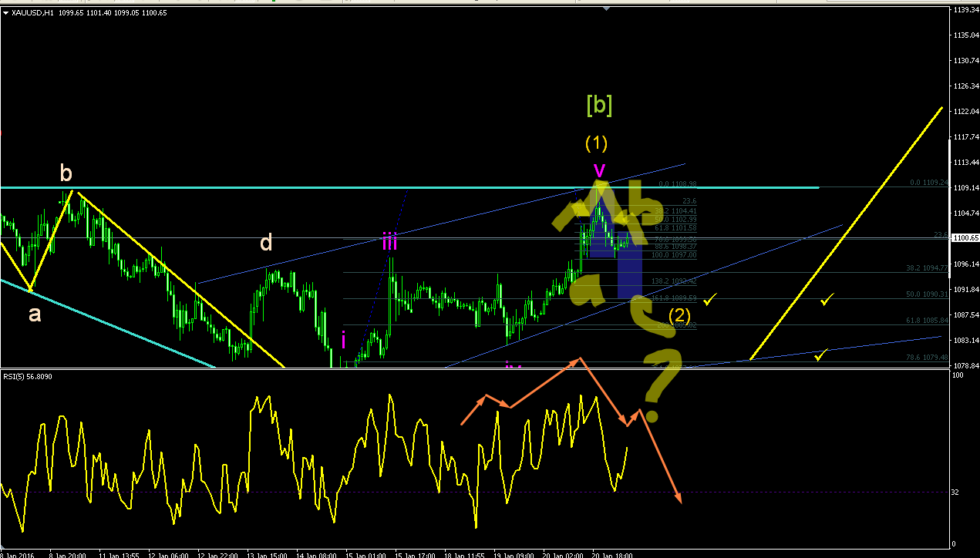The image size is (980, 558).
Task: Click the Fibonacci label 38.2 1104.41
Action: pyautogui.click(x=675, y=210)
